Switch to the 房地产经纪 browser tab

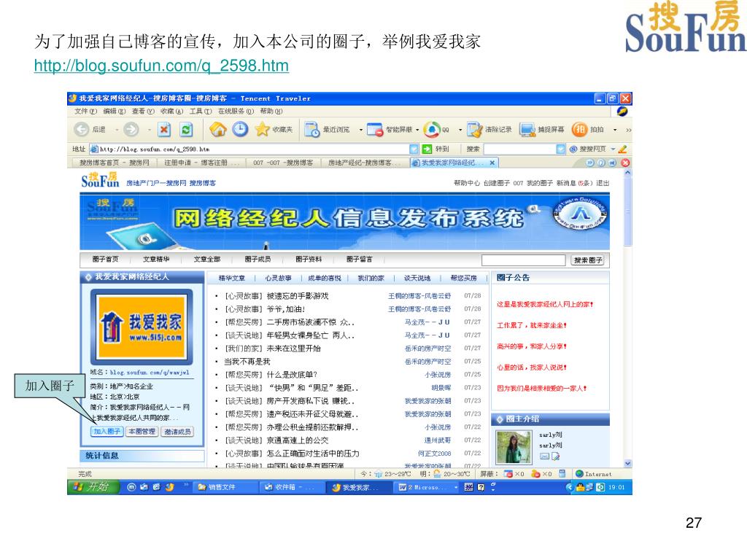(x=365, y=163)
